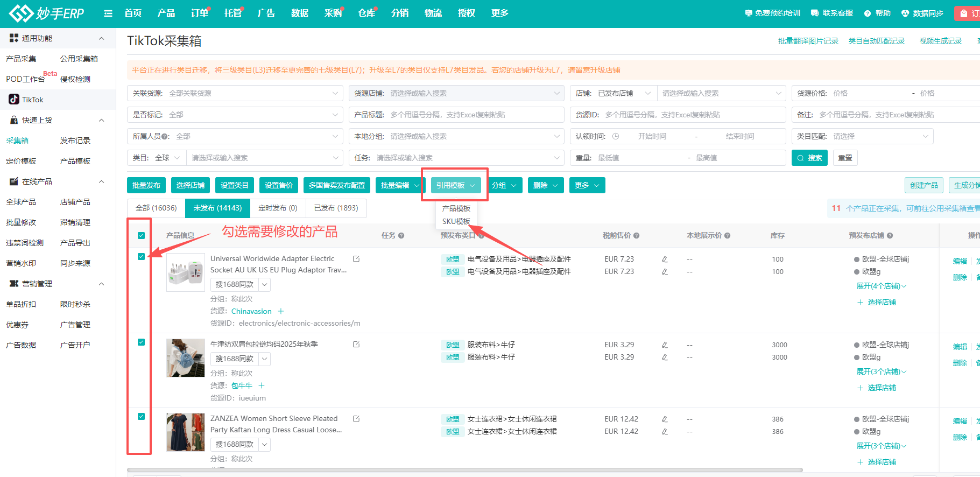Viewport: 980px width, 477px height.
Task: Click the 产品标题 input field
Action: click(x=474, y=115)
